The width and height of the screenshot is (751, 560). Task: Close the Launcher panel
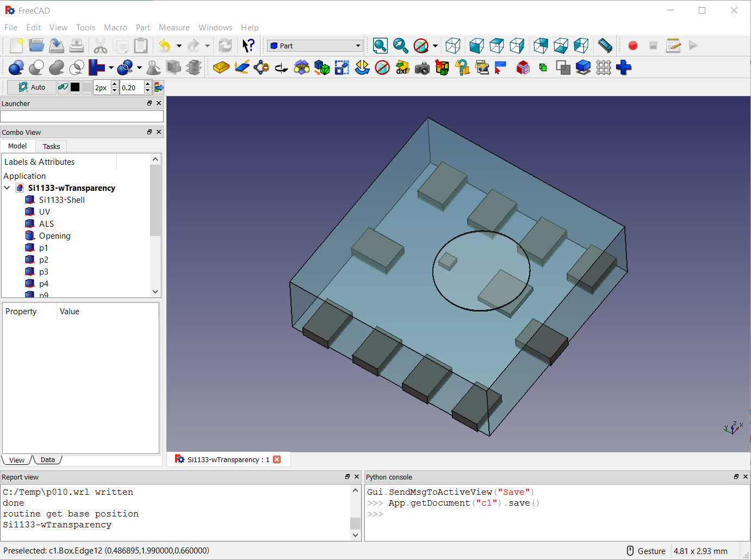pyautogui.click(x=159, y=103)
